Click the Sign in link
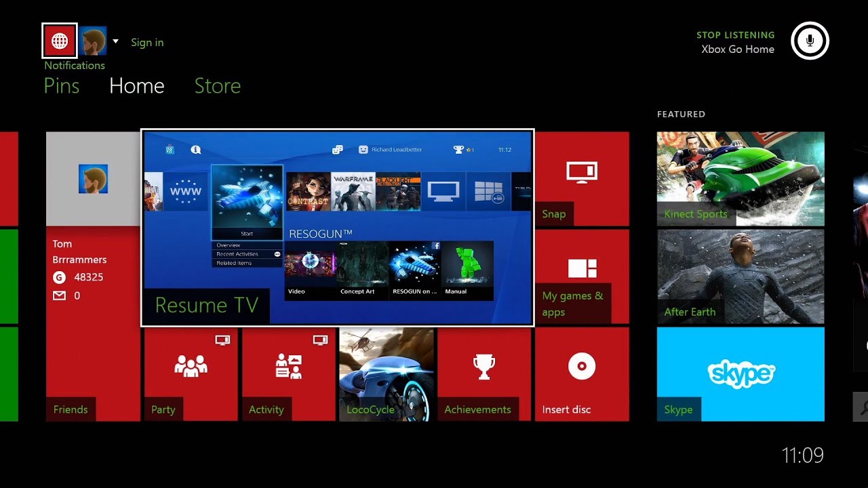The height and width of the screenshot is (488, 868). point(147,42)
